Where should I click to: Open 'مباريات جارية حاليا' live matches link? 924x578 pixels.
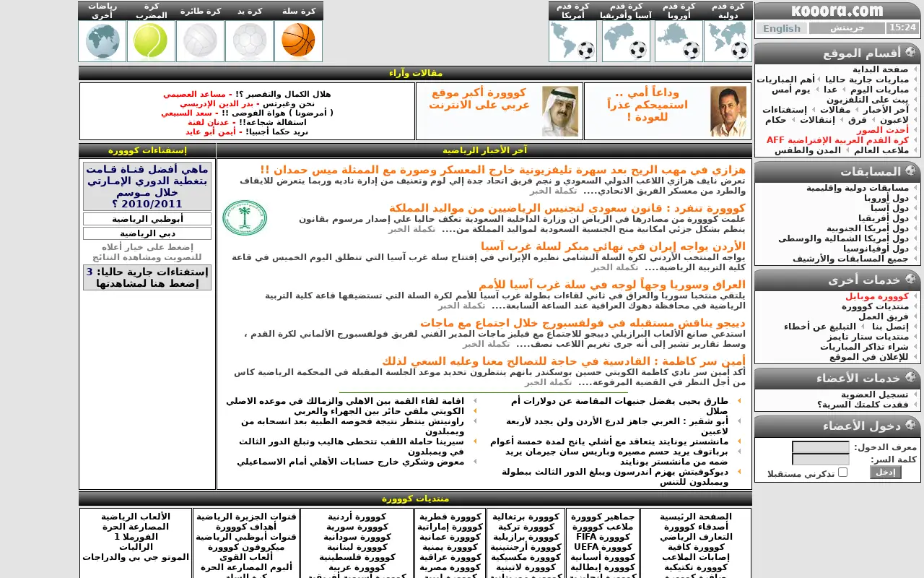[x=866, y=79]
